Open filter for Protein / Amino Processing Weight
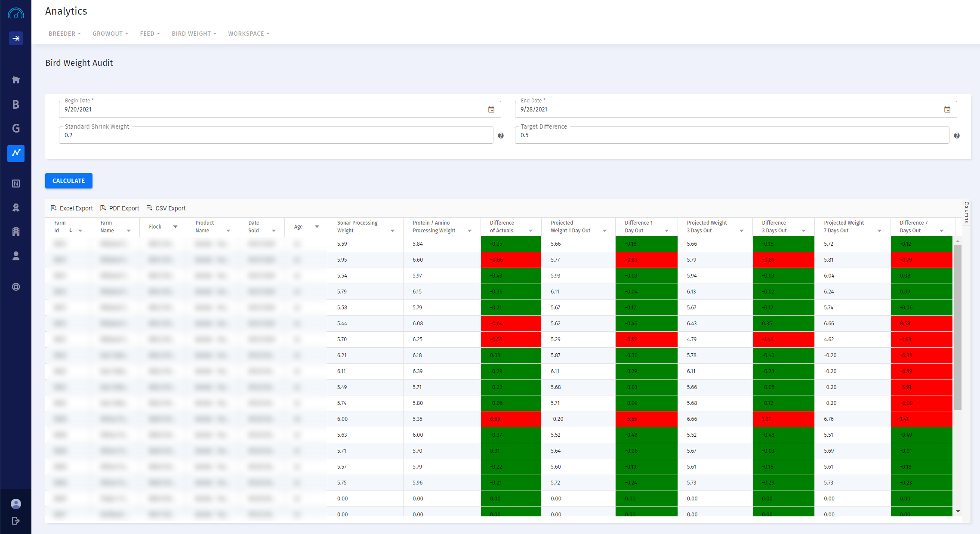This screenshot has height=534, width=980. (470, 230)
